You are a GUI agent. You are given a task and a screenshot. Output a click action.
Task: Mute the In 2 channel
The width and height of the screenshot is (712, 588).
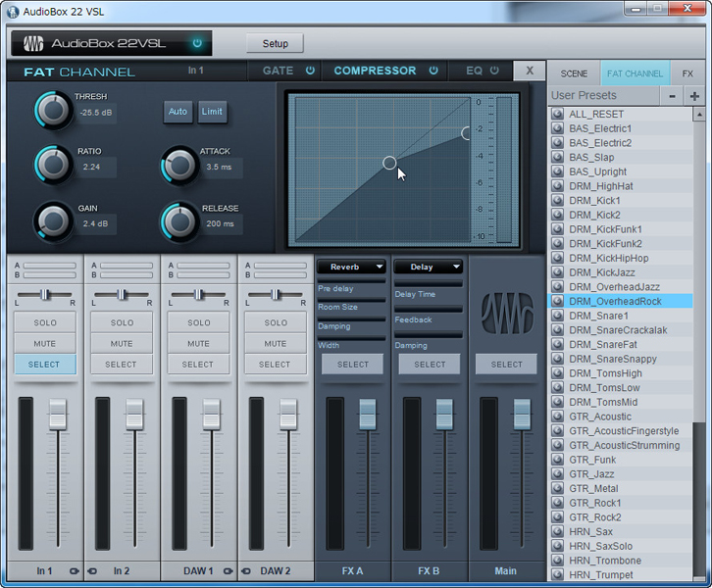tap(122, 343)
